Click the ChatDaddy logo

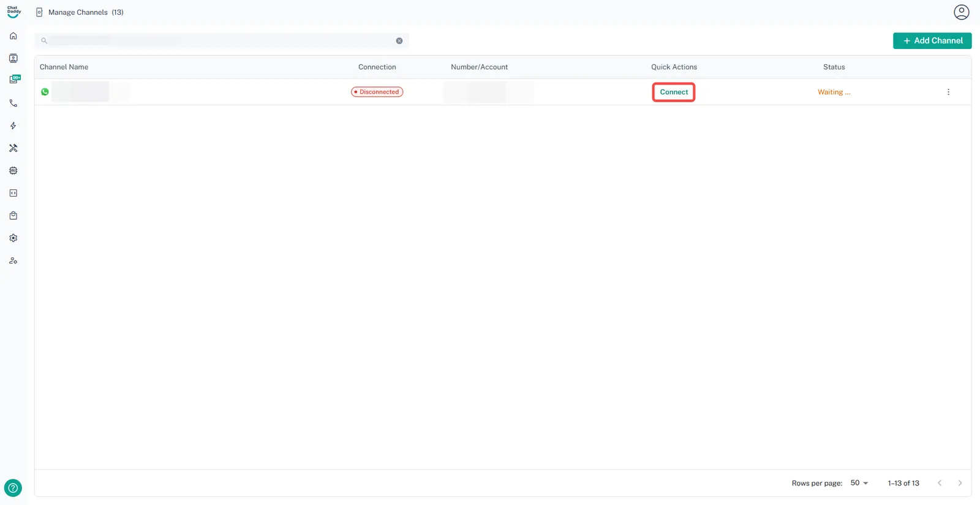tap(13, 12)
